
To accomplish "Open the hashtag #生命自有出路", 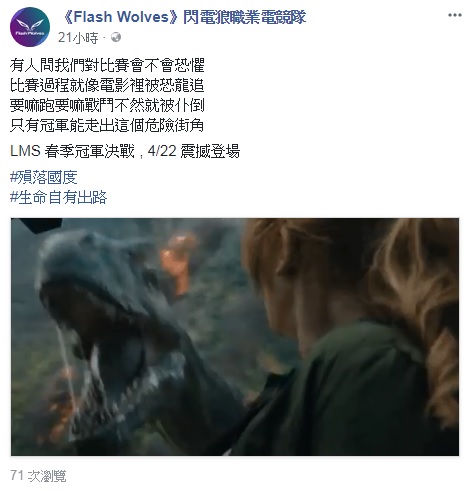I will (59, 197).
